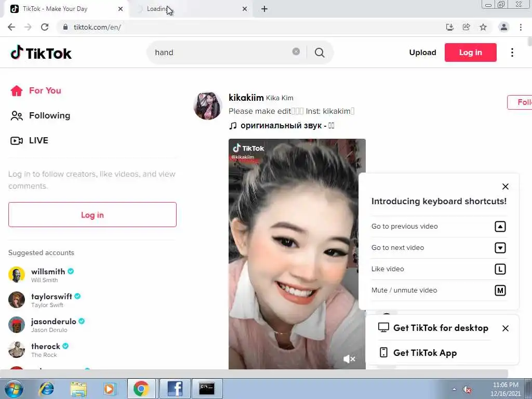This screenshot has height=399, width=532.
Task: Close the keyboard shortcuts popup
Action: [x=505, y=187]
